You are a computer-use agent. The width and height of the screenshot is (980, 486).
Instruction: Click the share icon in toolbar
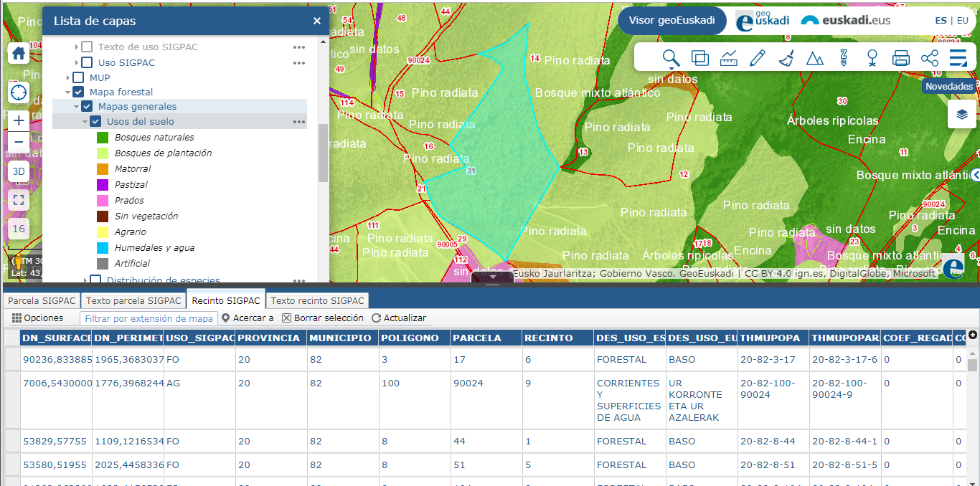[930, 58]
